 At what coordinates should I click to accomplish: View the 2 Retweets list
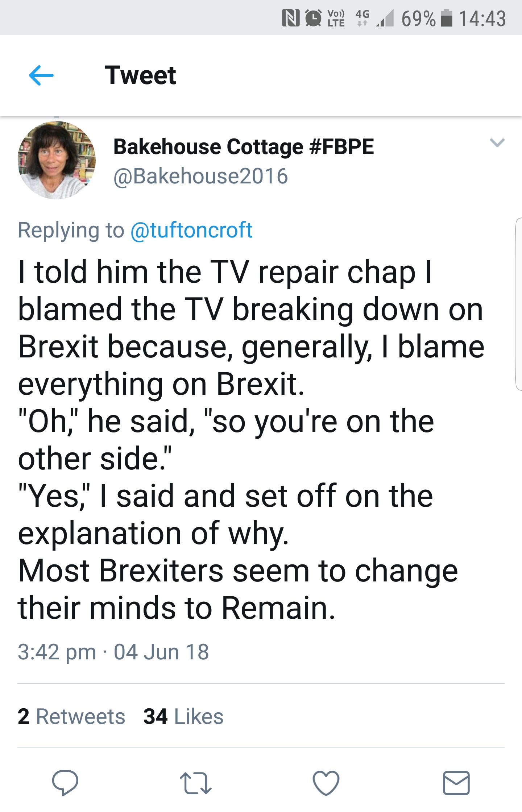[71, 716]
